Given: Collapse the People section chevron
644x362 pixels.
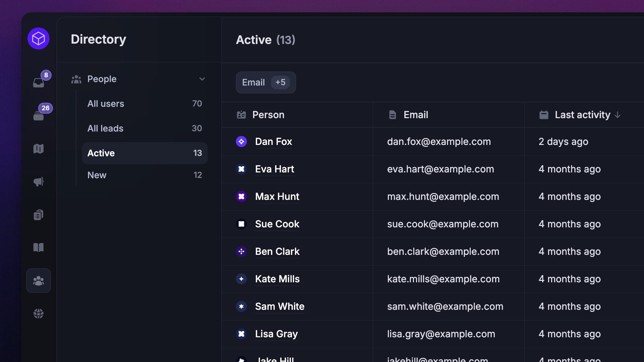Looking at the screenshot, I should 202,79.
